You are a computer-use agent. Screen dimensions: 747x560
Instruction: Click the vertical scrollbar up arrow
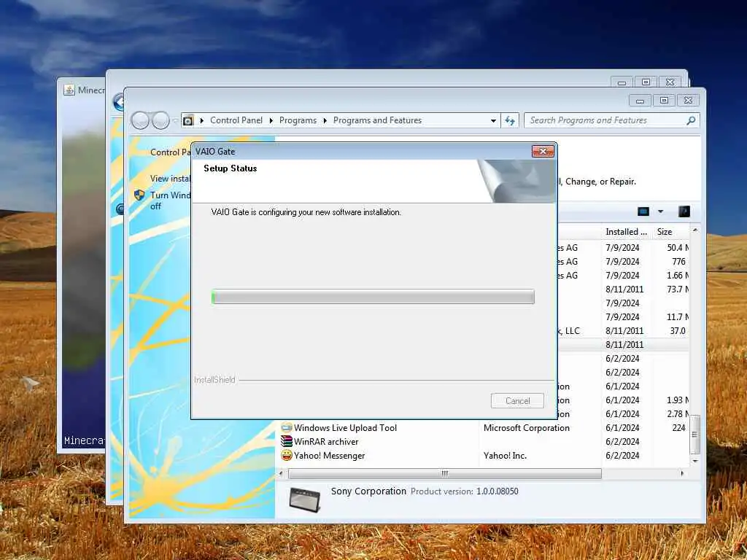tap(695, 230)
